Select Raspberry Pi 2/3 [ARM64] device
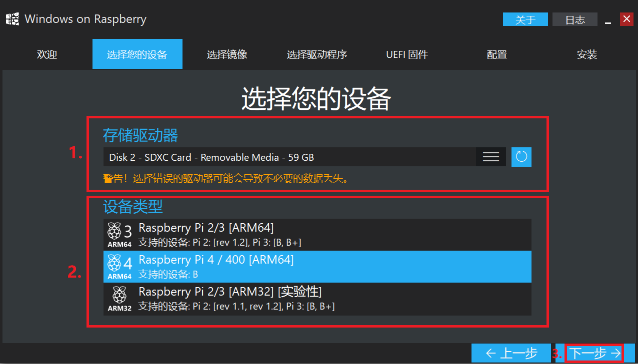The height and width of the screenshot is (364, 638). pyautogui.click(x=317, y=235)
